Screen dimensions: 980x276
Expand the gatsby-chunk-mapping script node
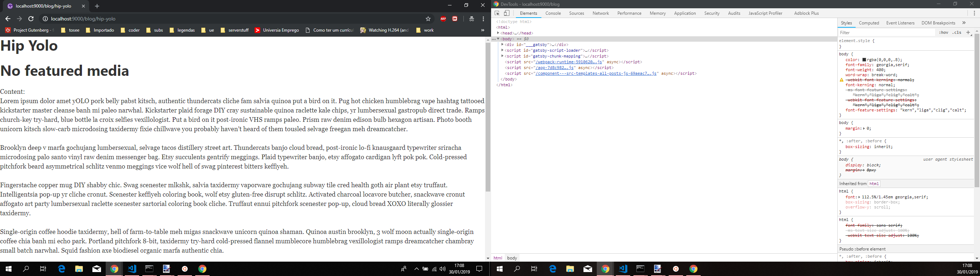(x=502, y=56)
